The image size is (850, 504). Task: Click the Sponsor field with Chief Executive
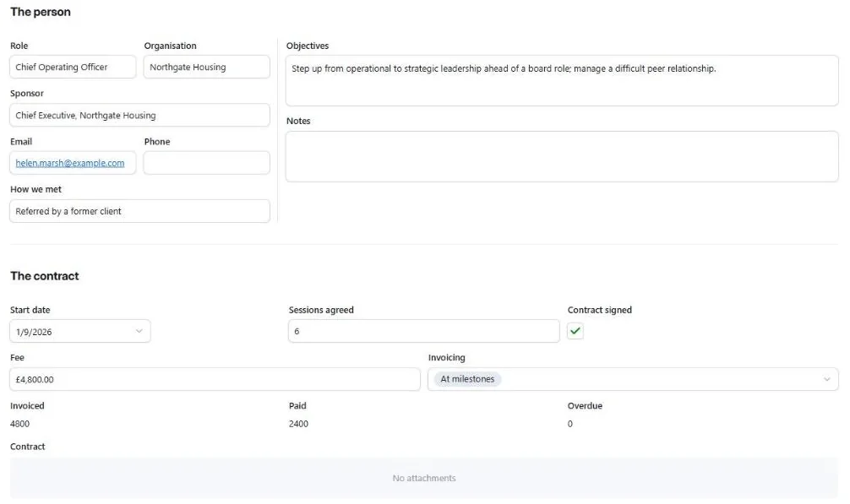click(140, 116)
